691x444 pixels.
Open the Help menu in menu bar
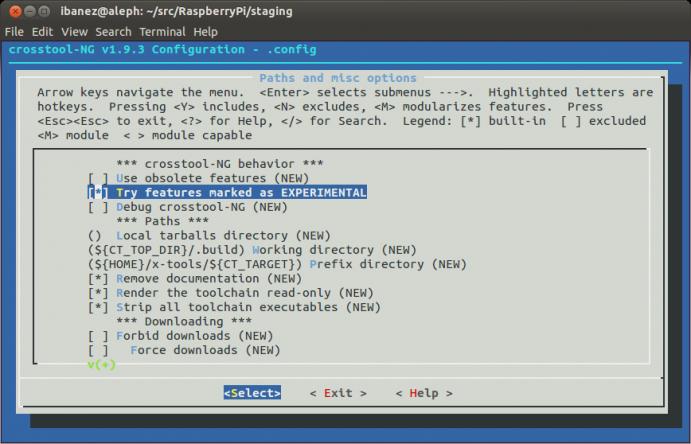click(x=205, y=32)
